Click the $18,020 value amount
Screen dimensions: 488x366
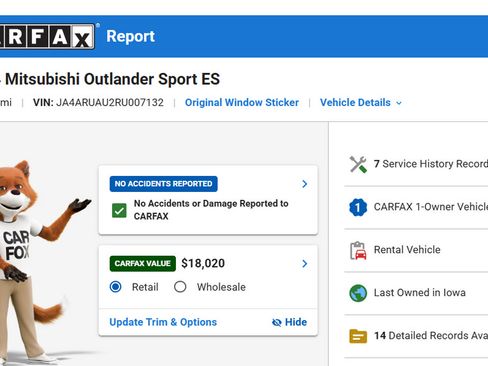click(x=203, y=264)
